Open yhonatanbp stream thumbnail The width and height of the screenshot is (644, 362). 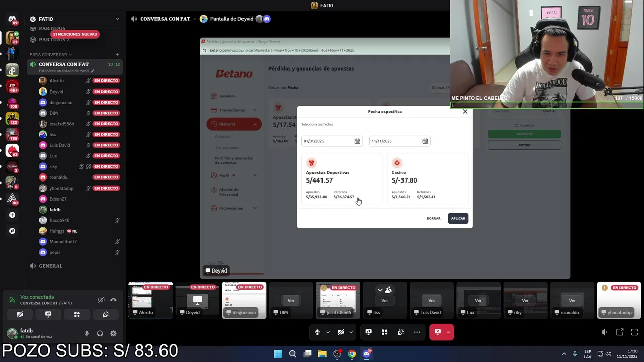[x=619, y=300]
